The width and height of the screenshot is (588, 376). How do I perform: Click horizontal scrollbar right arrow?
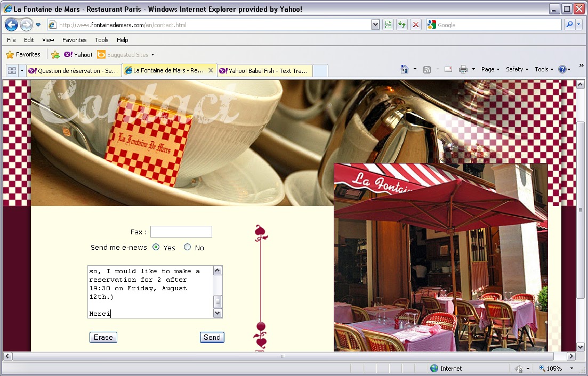(x=571, y=356)
